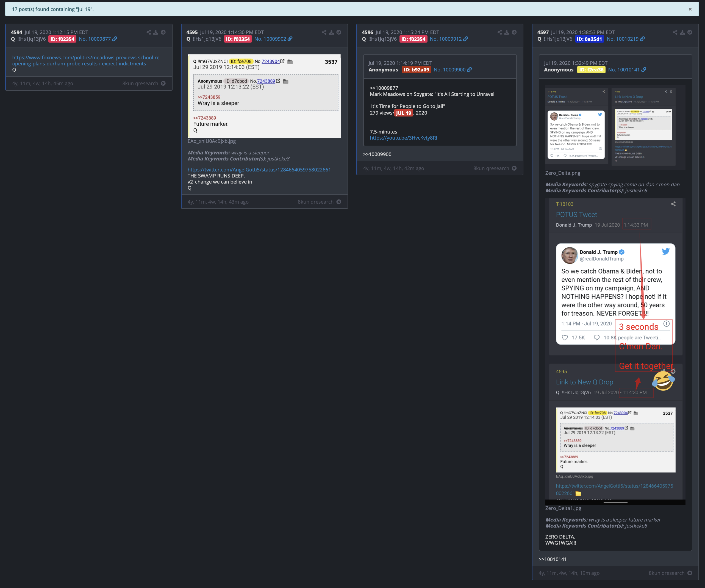Share post 4594

pyautogui.click(x=149, y=32)
